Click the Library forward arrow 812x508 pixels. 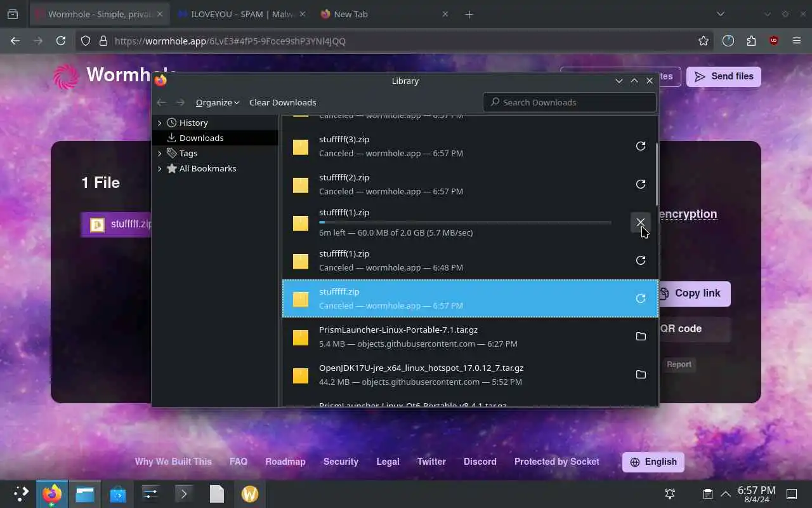(x=180, y=102)
